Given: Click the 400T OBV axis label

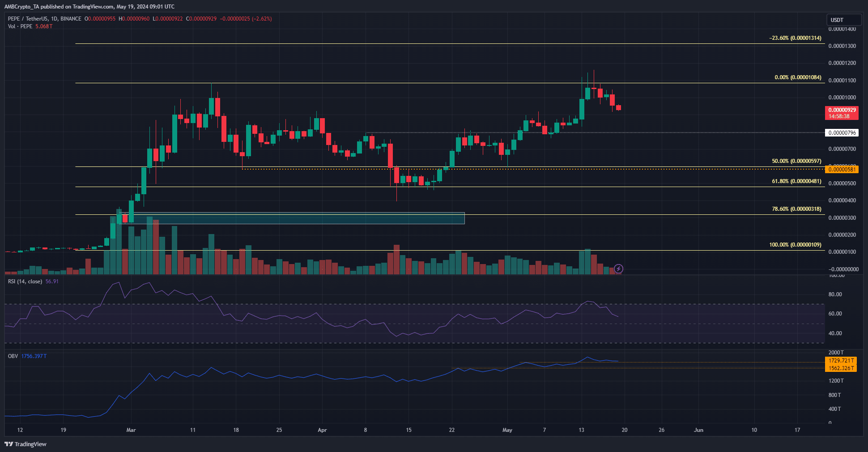Looking at the screenshot, I should (834, 409).
